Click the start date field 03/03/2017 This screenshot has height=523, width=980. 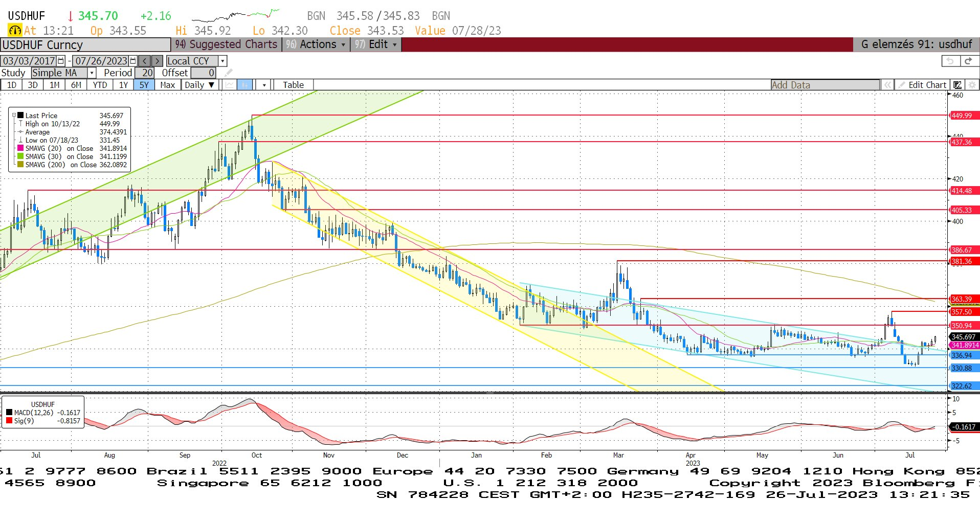pos(29,61)
